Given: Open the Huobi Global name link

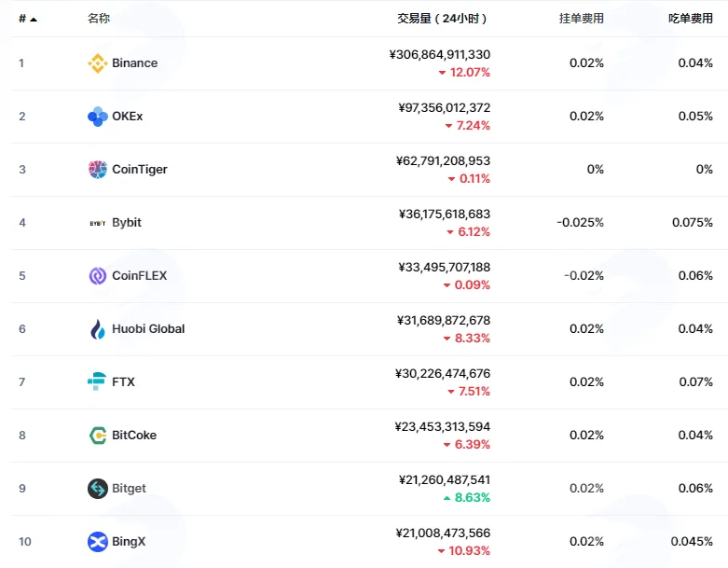Looking at the screenshot, I should [x=148, y=329].
